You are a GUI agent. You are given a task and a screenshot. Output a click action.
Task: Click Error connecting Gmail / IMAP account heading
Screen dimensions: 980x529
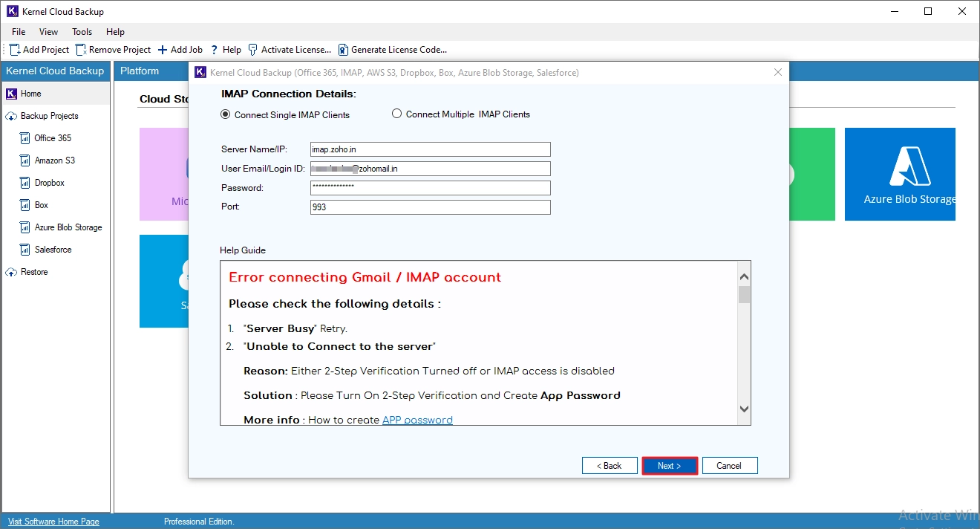[x=365, y=277]
